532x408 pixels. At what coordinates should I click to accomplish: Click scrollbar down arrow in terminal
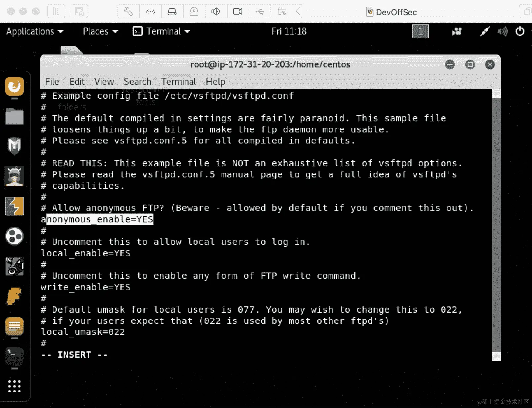[x=496, y=356]
